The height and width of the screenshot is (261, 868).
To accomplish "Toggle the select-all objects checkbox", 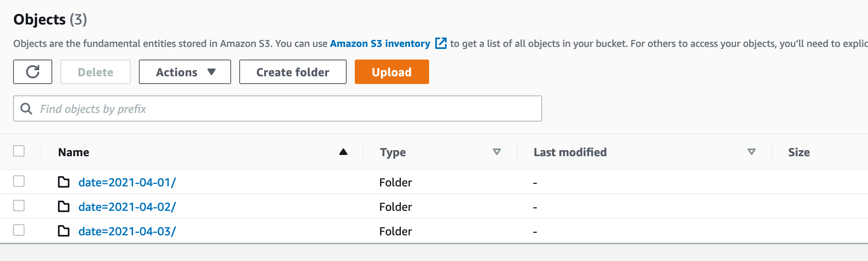I will tap(19, 151).
